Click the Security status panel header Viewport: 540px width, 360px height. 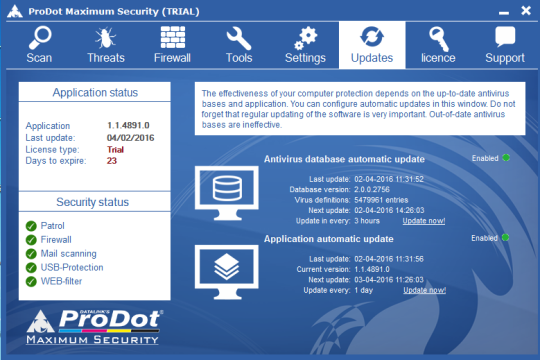[95, 202]
